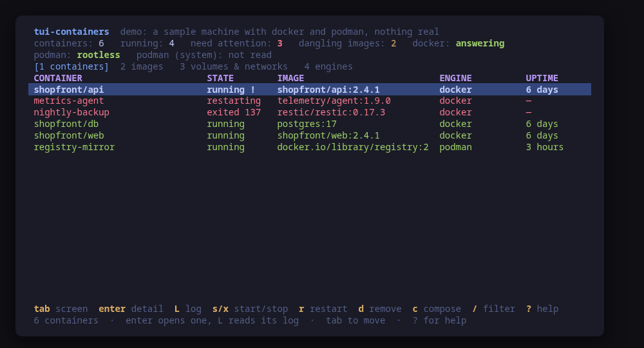644x348 pixels.
Task: Click the 'dangling images: 2' counter
Action: pos(348,44)
